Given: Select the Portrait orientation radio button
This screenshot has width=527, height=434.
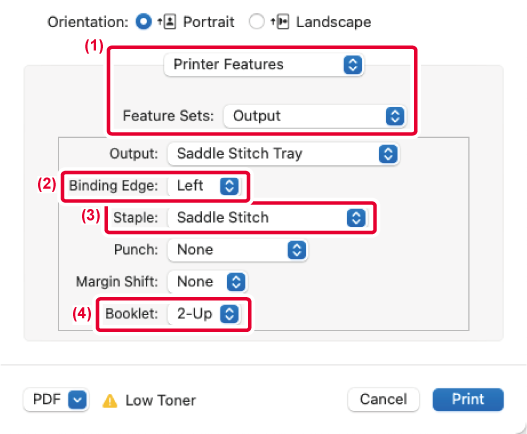Looking at the screenshot, I should pos(144,22).
